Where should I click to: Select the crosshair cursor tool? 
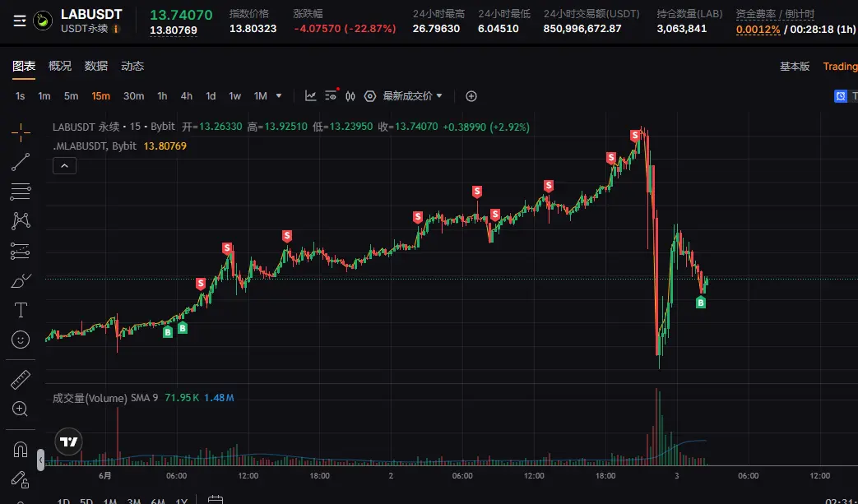click(x=21, y=132)
